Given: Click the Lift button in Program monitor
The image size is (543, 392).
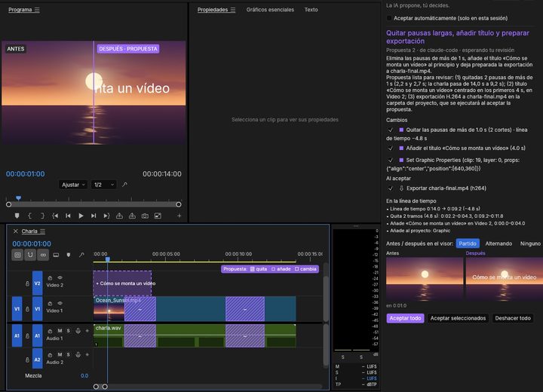Looking at the screenshot, I should point(119,216).
